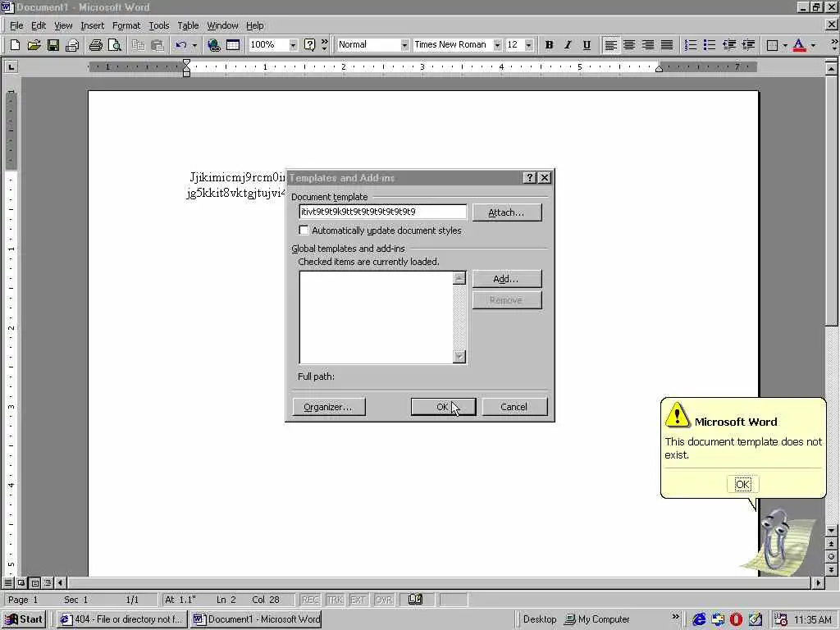The width and height of the screenshot is (840, 630).
Task: Open the Tools menu
Action: click(158, 25)
